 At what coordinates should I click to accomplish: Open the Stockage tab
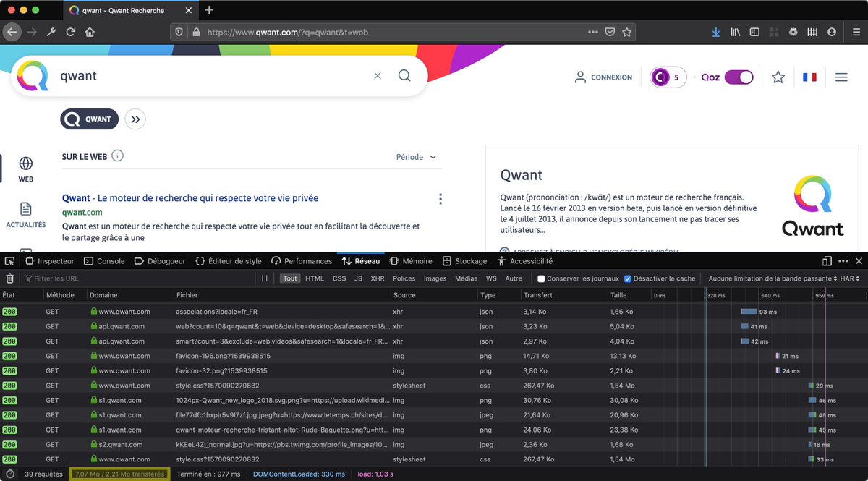(464, 261)
